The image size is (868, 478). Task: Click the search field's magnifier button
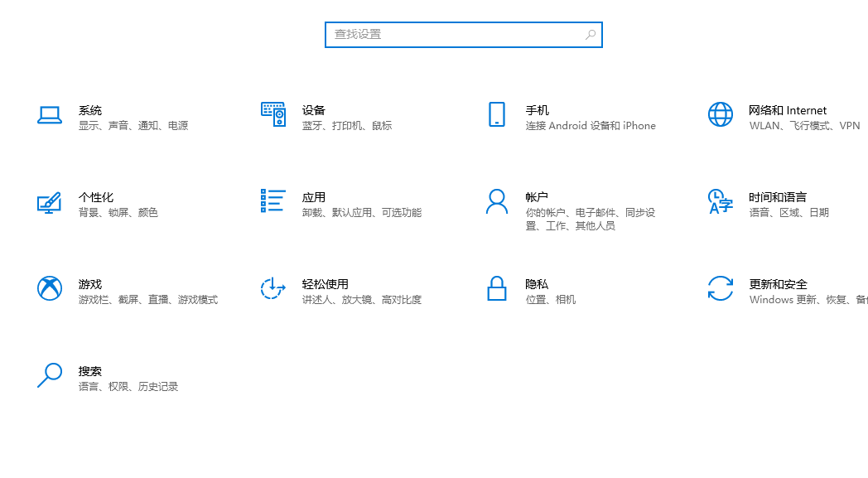590,34
